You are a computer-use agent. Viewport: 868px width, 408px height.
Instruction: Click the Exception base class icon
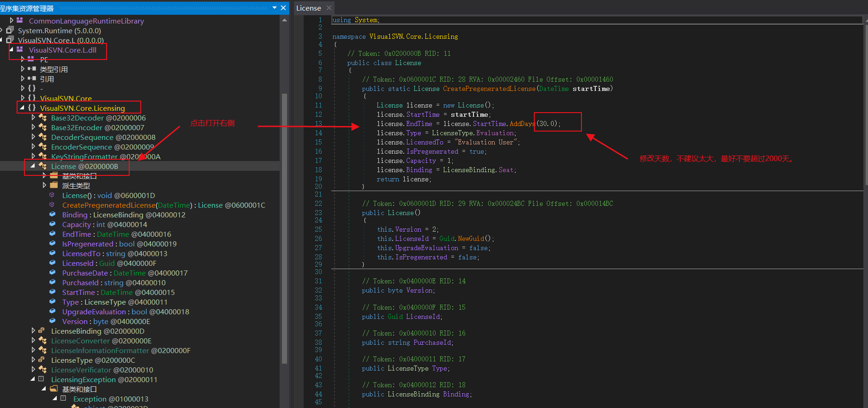point(63,398)
